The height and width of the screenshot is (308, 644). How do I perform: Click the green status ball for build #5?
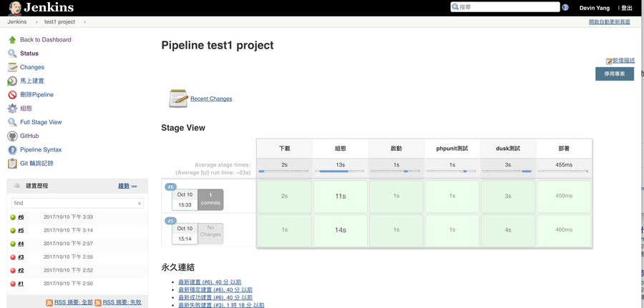coord(13,231)
